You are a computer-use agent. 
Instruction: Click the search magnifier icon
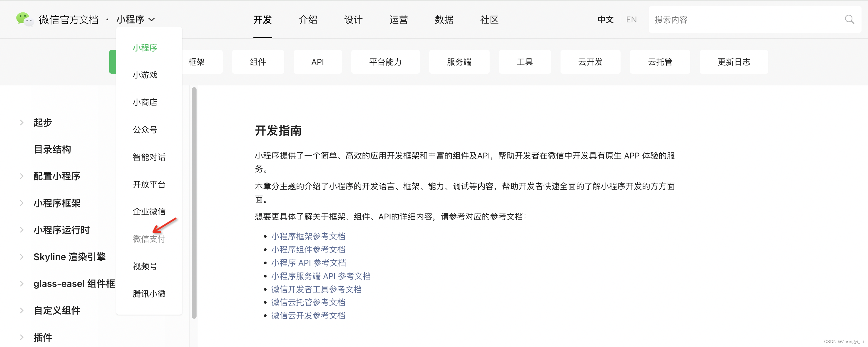tap(849, 19)
